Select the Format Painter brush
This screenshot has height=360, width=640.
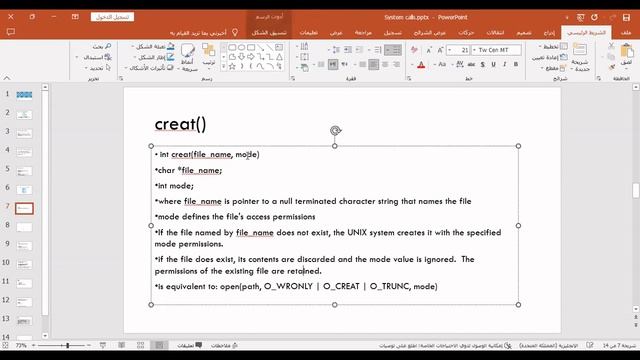click(611, 67)
